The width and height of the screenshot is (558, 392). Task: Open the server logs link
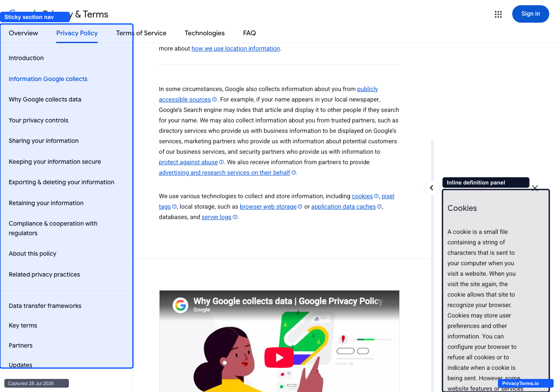(x=216, y=217)
